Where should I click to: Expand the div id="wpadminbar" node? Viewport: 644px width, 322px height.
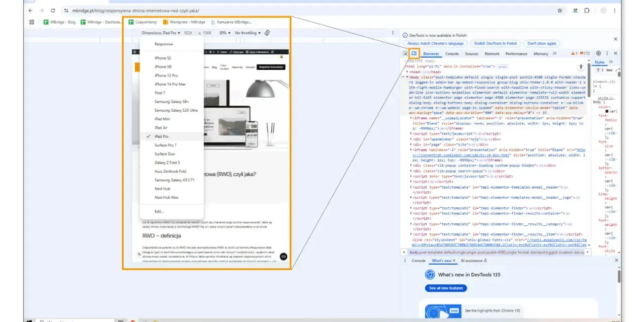coord(411,139)
